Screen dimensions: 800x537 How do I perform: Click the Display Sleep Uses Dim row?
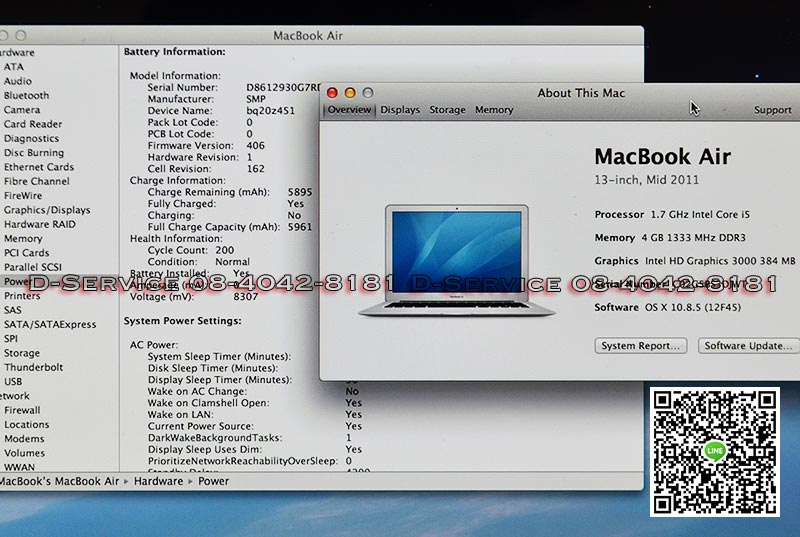tap(255, 449)
